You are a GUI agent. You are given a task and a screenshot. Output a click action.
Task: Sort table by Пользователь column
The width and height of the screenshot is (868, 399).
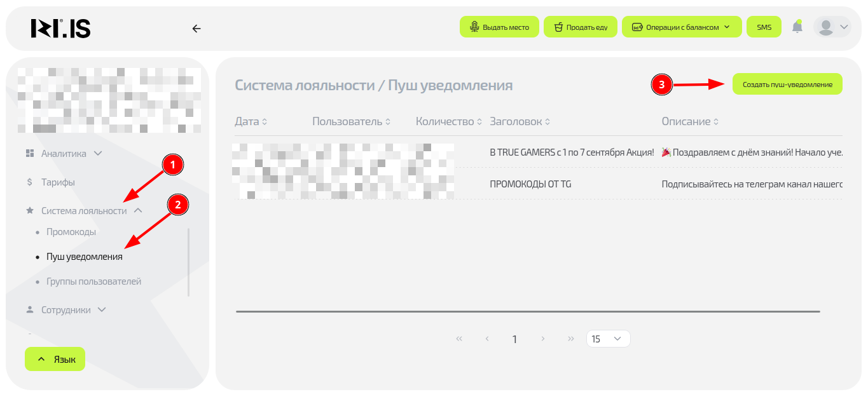pyautogui.click(x=350, y=121)
